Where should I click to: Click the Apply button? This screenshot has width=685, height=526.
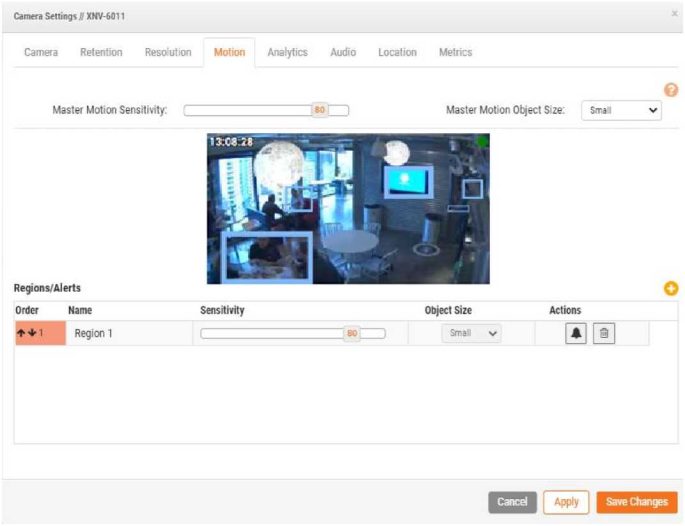566,502
